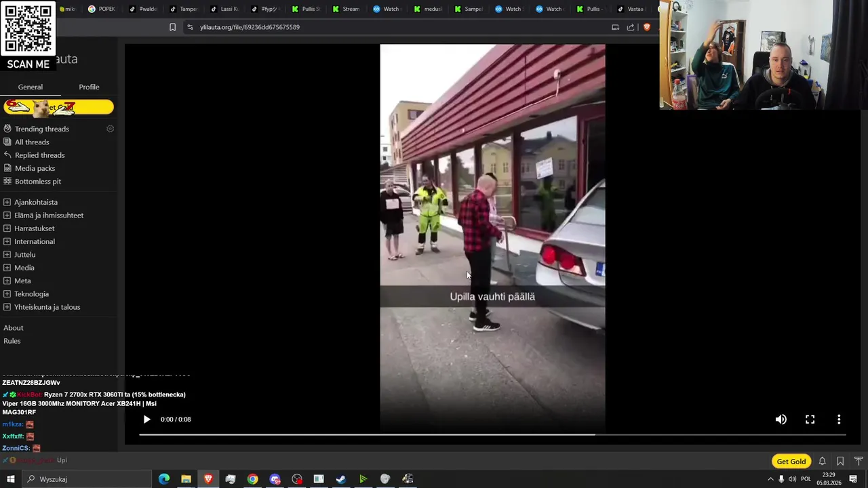Viewport: 868px width, 488px height.
Task: Click the yellow banner ad
Action: tap(58, 107)
